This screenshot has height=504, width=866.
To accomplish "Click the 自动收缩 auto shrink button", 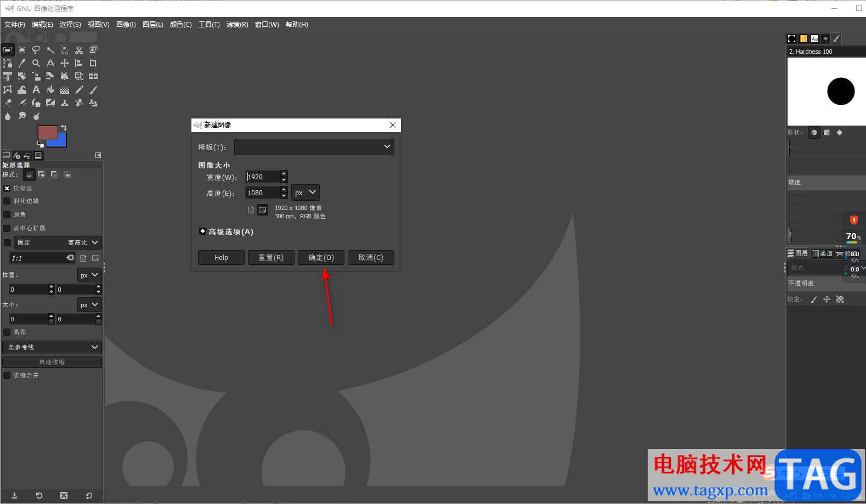I will 52,362.
